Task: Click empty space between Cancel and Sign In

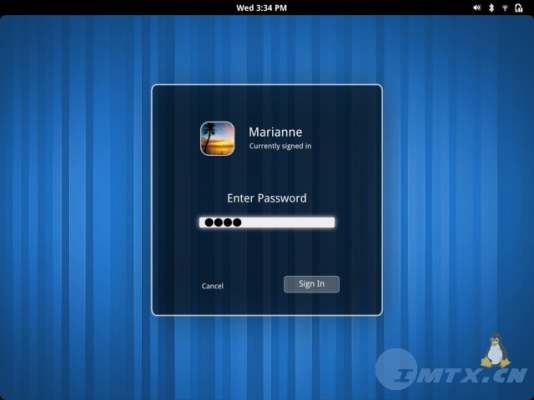Action: click(x=254, y=285)
